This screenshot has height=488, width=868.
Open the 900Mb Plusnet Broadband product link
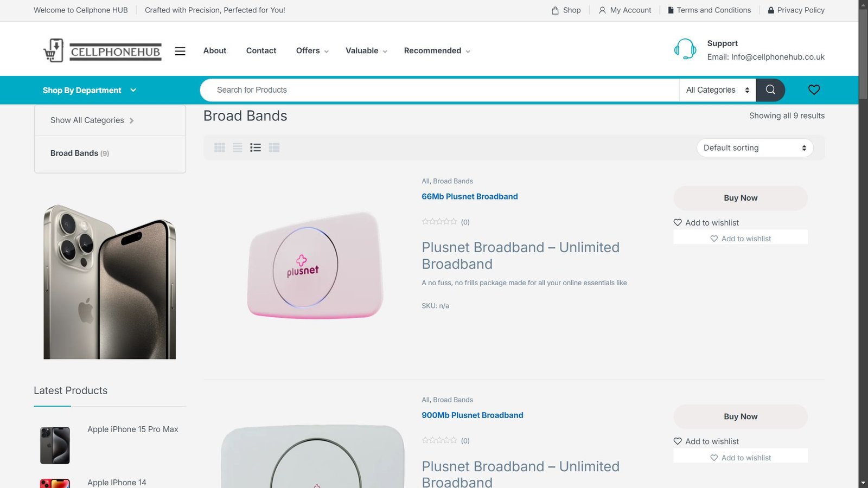(x=472, y=415)
